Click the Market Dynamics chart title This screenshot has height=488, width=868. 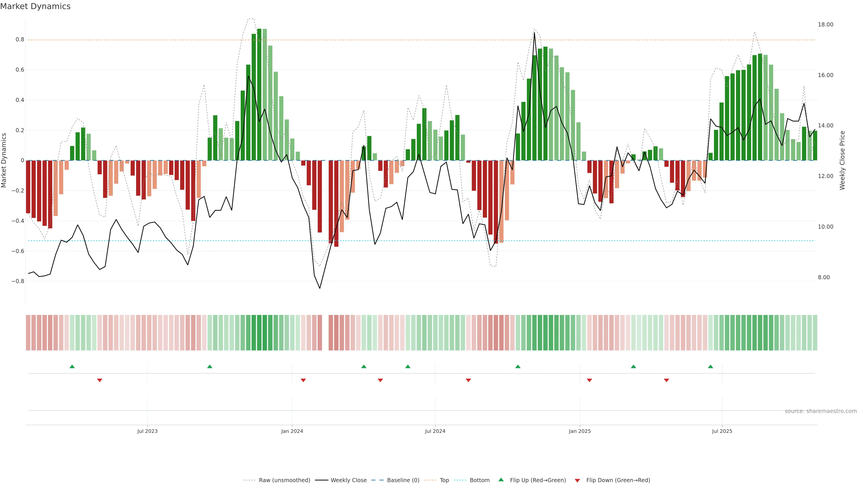pos(35,6)
